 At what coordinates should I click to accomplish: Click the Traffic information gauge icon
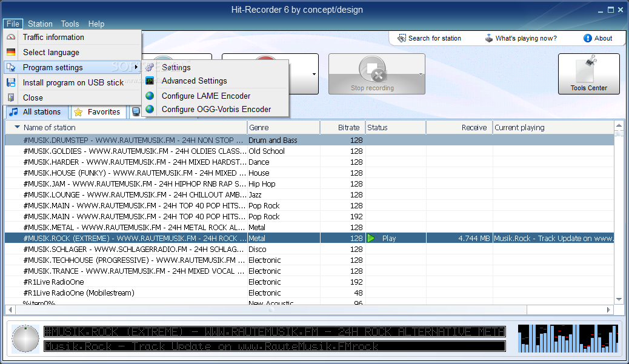coord(12,37)
